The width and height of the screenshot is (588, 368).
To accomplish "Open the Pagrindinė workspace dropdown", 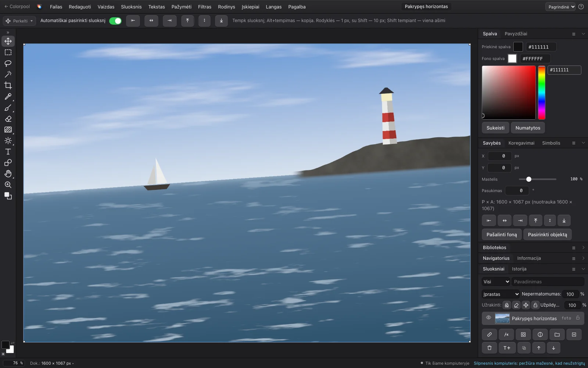I will coord(560,7).
